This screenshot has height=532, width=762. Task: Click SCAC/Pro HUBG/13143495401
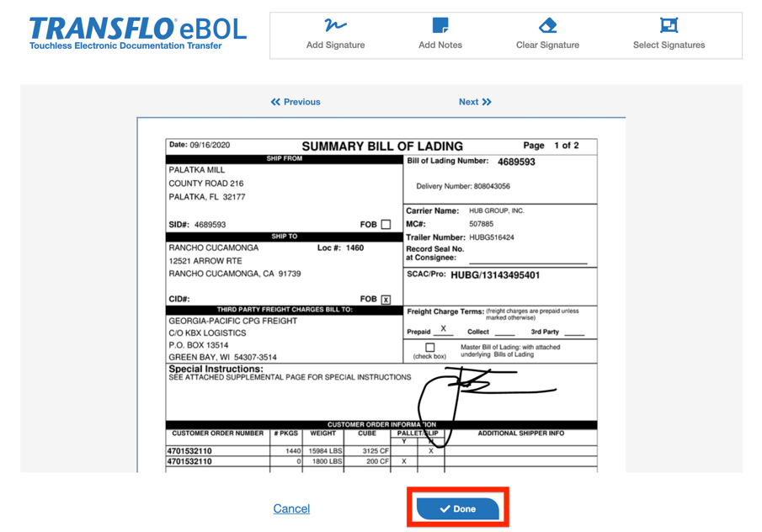click(x=495, y=275)
